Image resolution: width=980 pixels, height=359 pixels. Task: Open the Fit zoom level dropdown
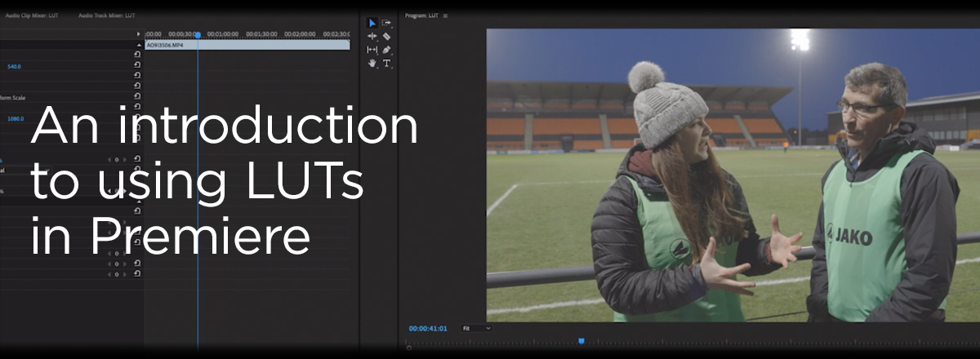(x=476, y=328)
